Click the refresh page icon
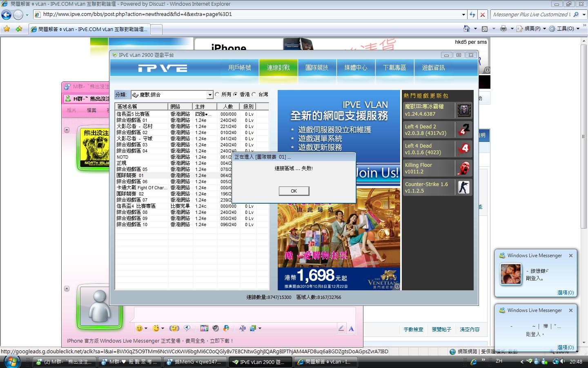 tap(472, 15)
